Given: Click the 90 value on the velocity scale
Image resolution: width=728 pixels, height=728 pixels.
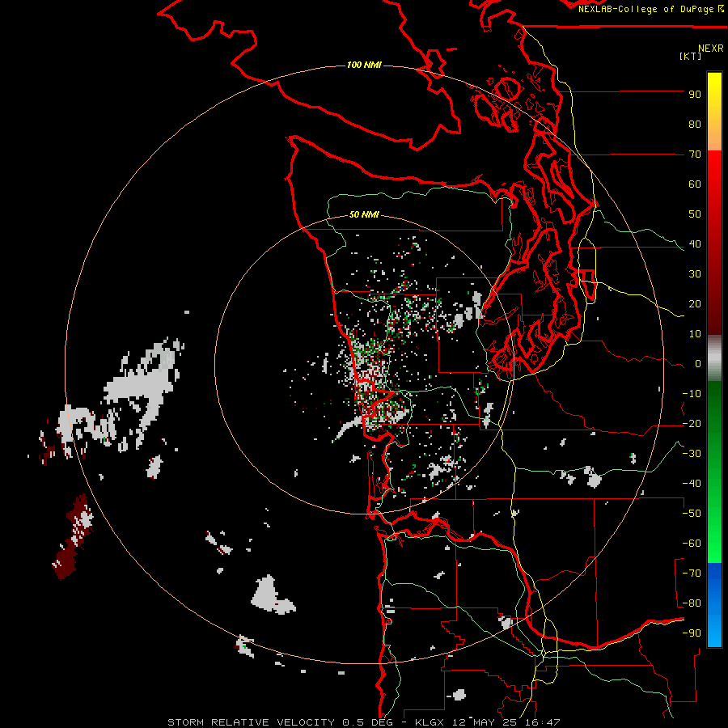Looking at the screenshot, I should tap(695, 95).
